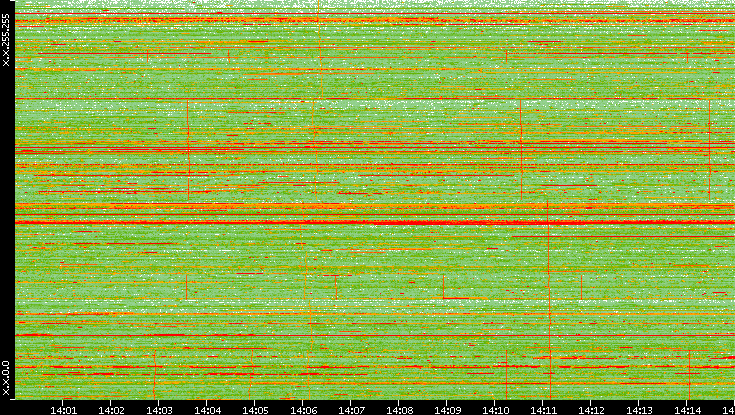The image size is (735, 415).
Task: Click the 14:03 time label
Action: 159,408
